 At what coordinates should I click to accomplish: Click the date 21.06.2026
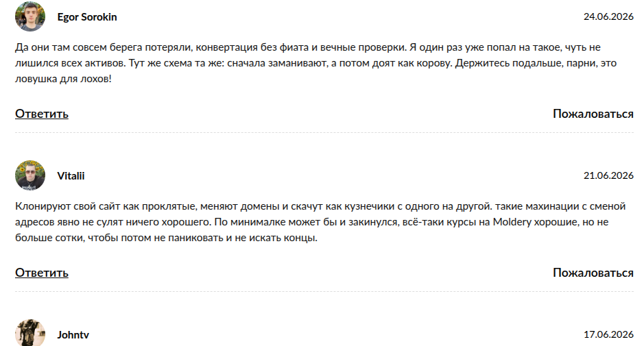[608, 175]
